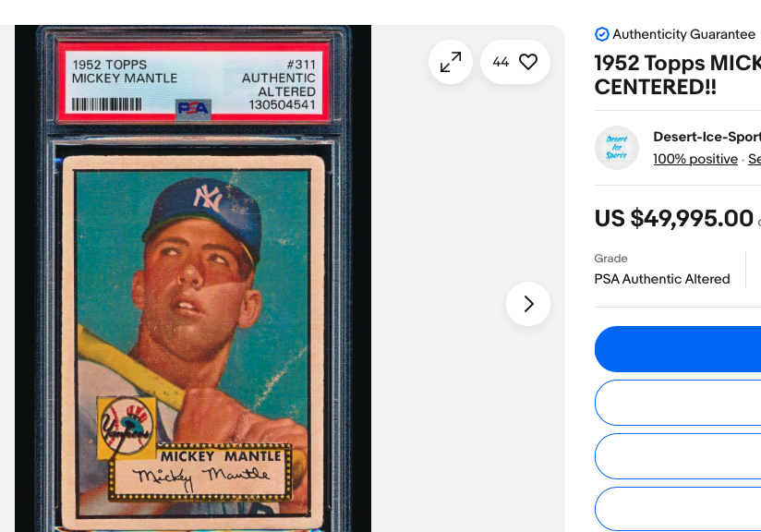Click the Authenticity Guarantee checkmark badge

tap(602, 34)
